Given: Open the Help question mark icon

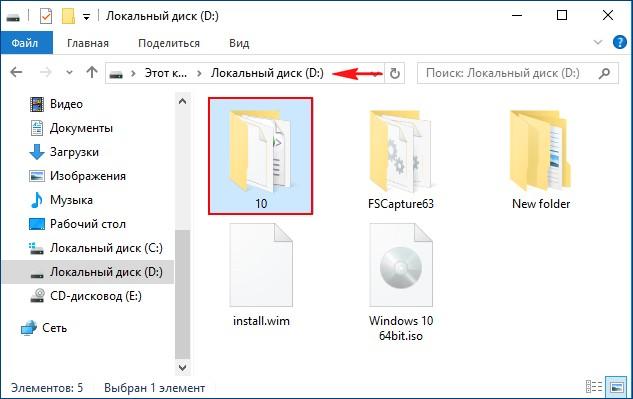Looking at the screenshot, I should click(x=619, y=42).
